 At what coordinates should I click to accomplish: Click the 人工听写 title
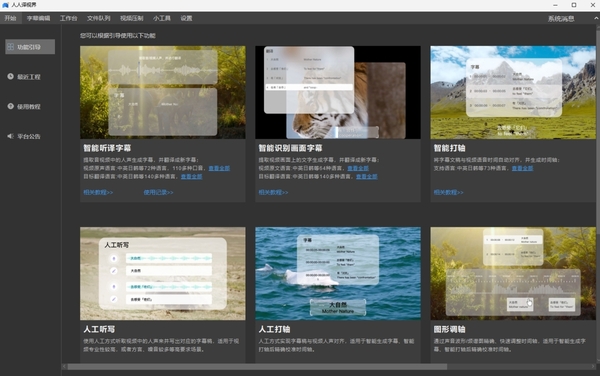coord(99,329)
